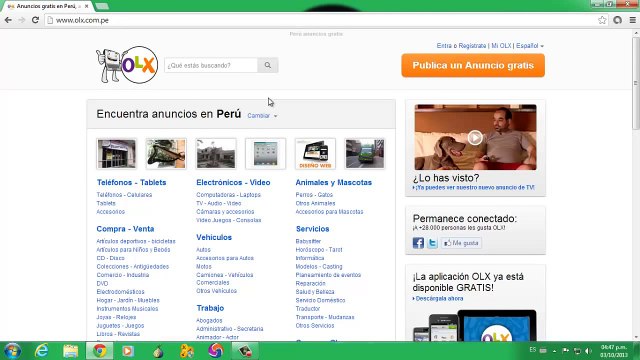Click the Babysitter service link
The image size is (640, 360).
308,241
